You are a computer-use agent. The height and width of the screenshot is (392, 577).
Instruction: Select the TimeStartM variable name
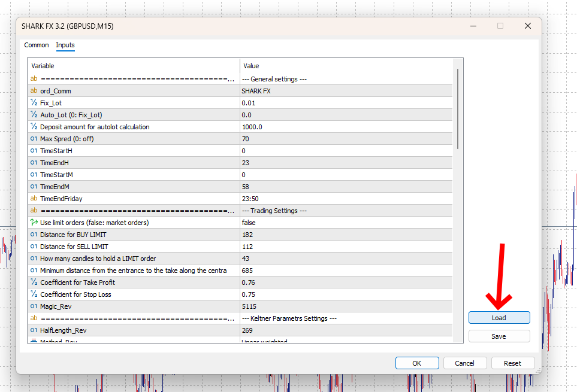coord(56,175)
